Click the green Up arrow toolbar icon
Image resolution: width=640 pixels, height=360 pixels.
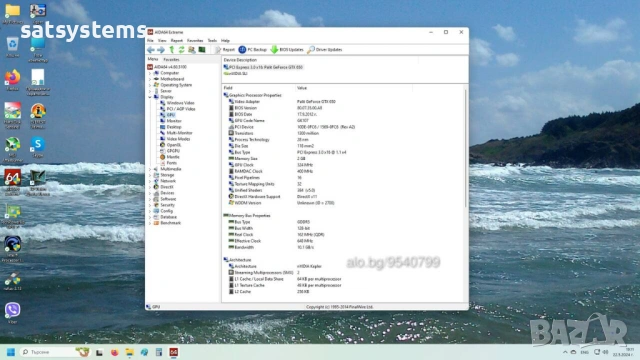171,50
